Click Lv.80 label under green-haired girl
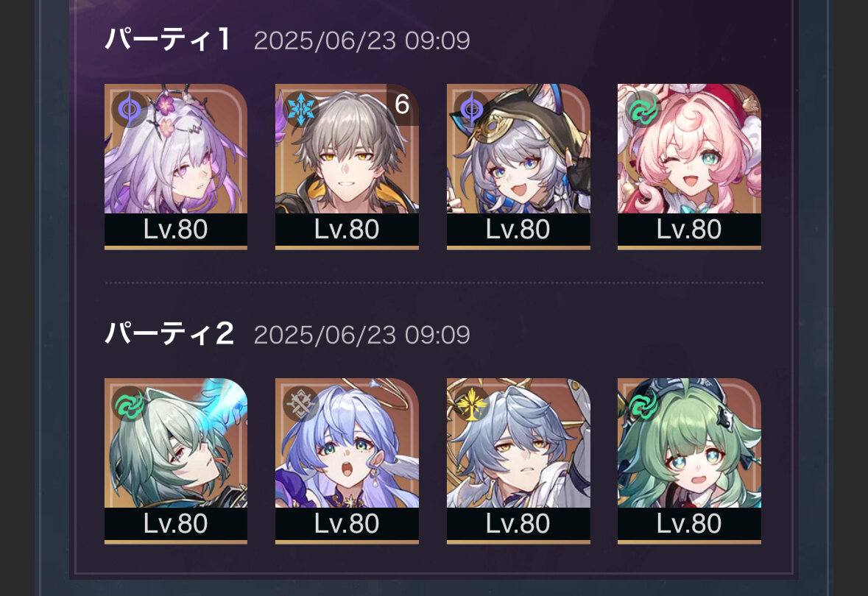868x596 pixels. 689,524
